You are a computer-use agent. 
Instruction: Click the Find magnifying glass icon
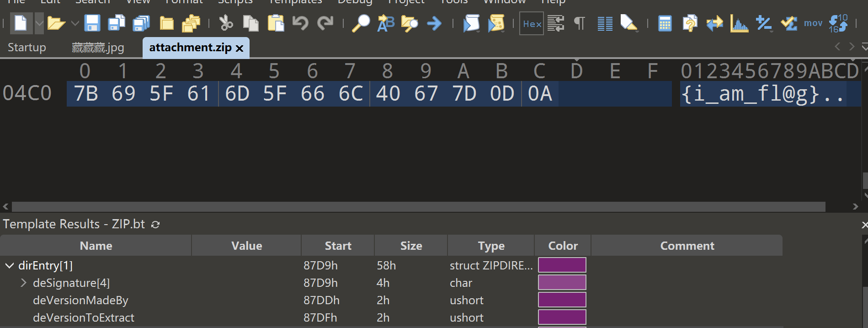pos(361,23)
